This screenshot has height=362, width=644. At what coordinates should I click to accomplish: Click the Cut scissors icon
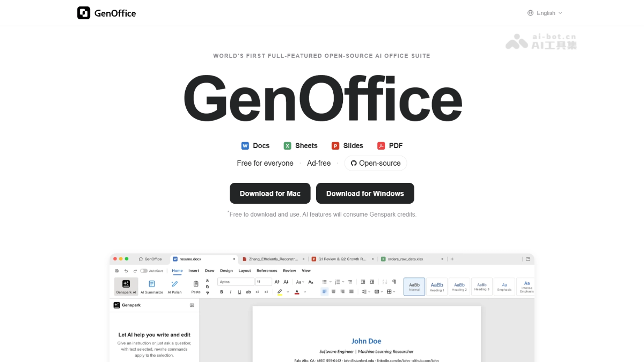(x=207, y=280)
